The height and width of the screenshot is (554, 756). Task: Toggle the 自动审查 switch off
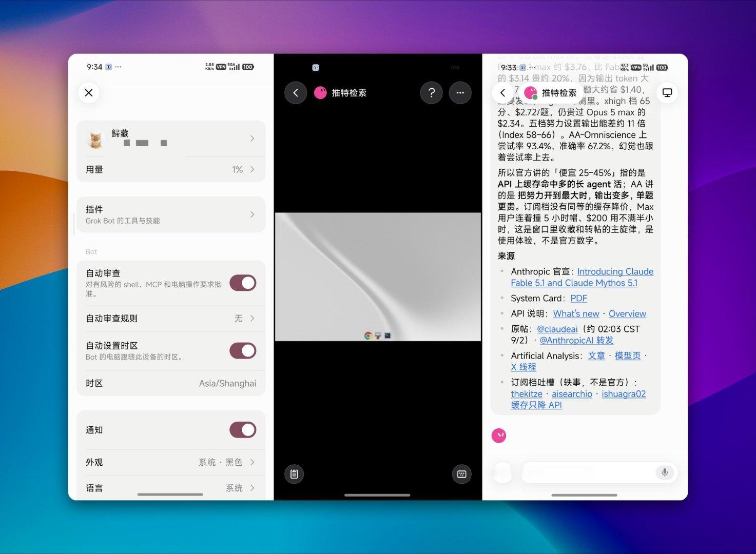(x=243, y=283)
